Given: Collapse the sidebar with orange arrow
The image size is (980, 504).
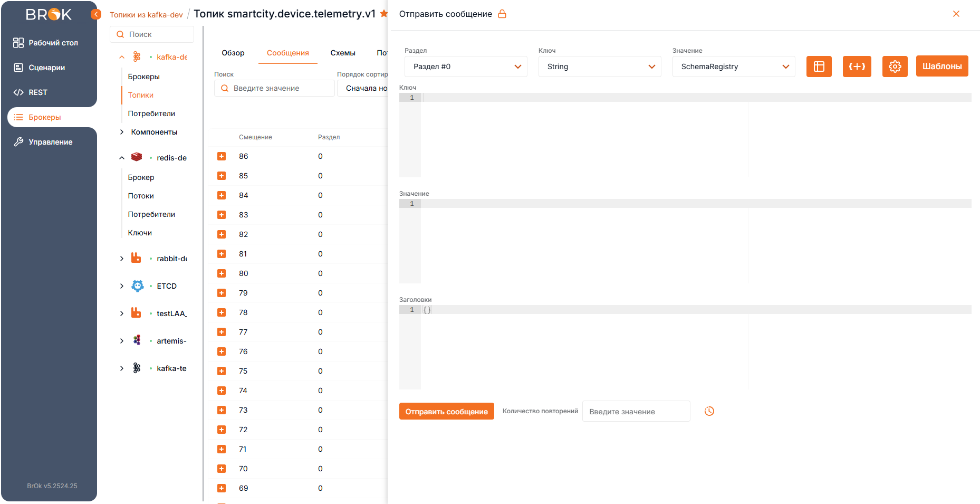Looking at the screenshot, I should [96, 14].
